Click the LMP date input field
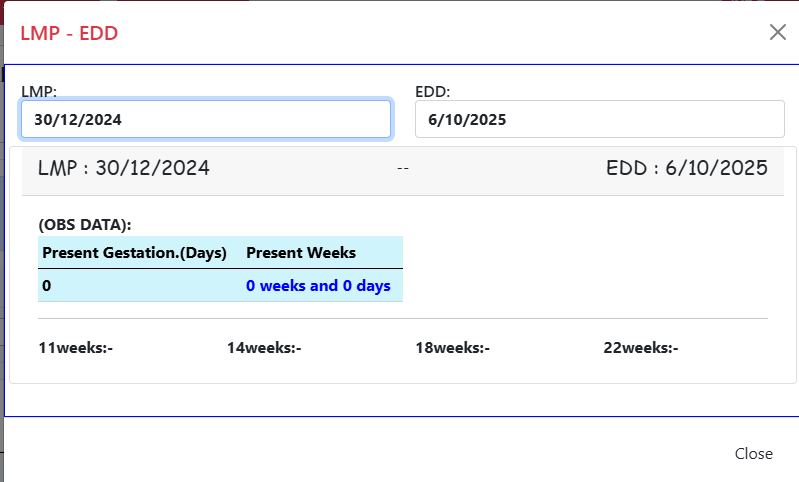Screen dimensions: 799x482 205,119
